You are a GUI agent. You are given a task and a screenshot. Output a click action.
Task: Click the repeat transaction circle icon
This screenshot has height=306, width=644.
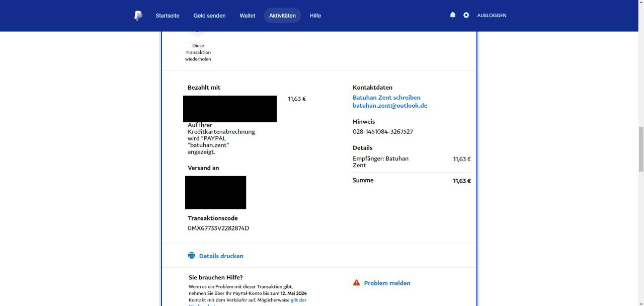(x=197, y=33)
